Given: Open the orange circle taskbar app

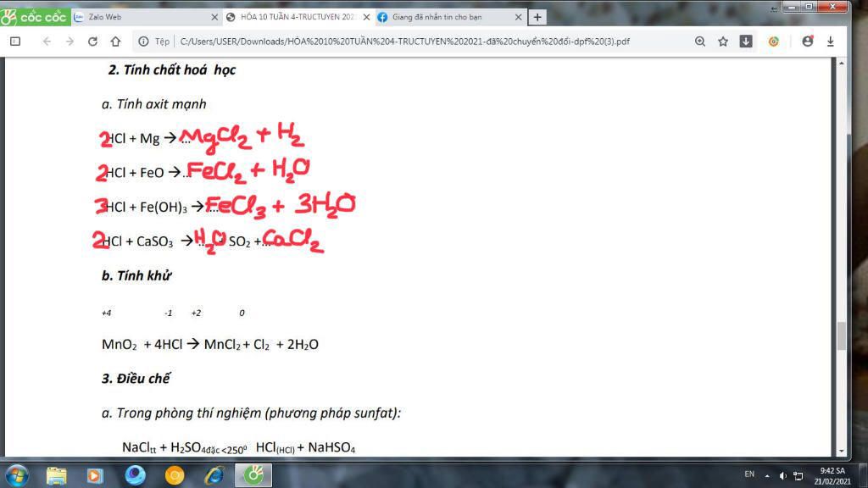Looking at the screenshot, I should pyautogui.click(x=175, y=475).
